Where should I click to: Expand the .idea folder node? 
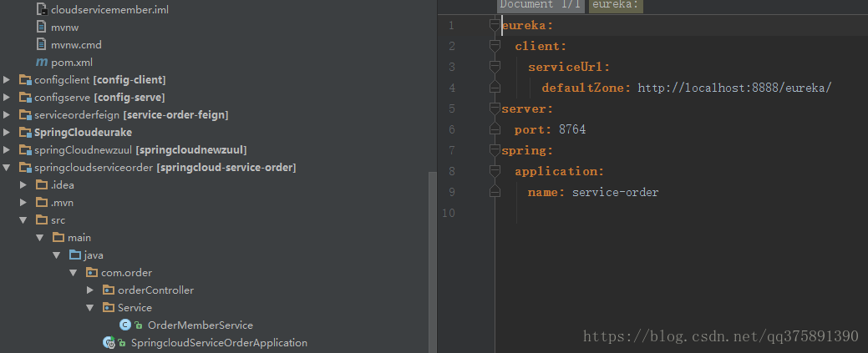(x=23, y=184)
